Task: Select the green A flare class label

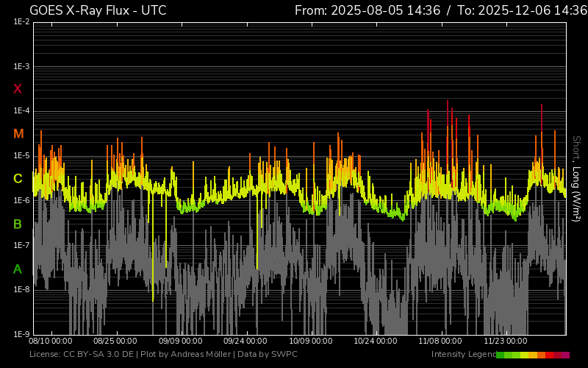Action: click(18, 269)
